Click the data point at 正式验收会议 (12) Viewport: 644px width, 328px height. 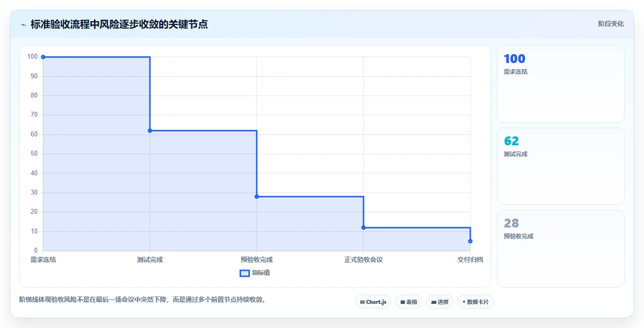[x=364, y=228]
